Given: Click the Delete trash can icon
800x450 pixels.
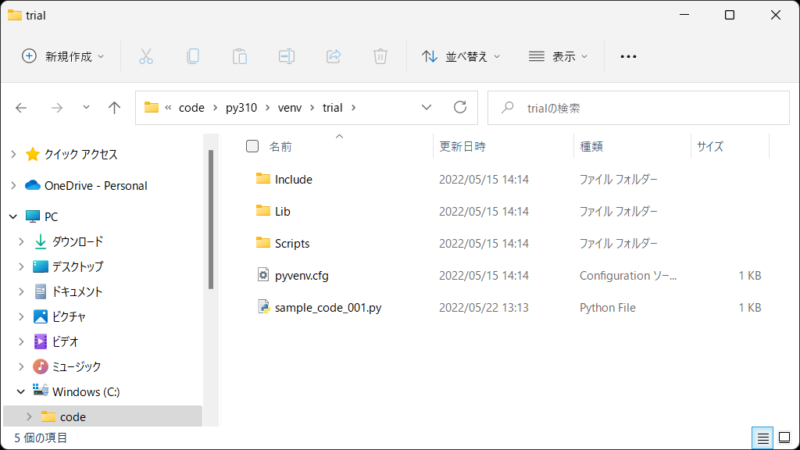Looking at the screenshot, I should [x=380, y=56].
